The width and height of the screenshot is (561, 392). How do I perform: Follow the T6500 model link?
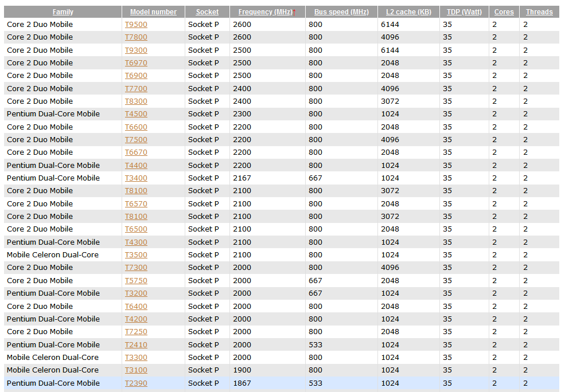(x=136, y=229)
